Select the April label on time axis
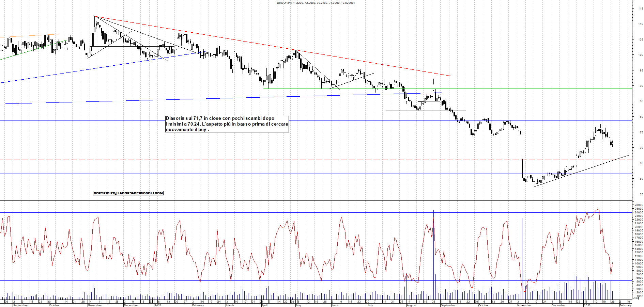Image resolution: width=644 pixels, height=307 pixels. [264, 305]
